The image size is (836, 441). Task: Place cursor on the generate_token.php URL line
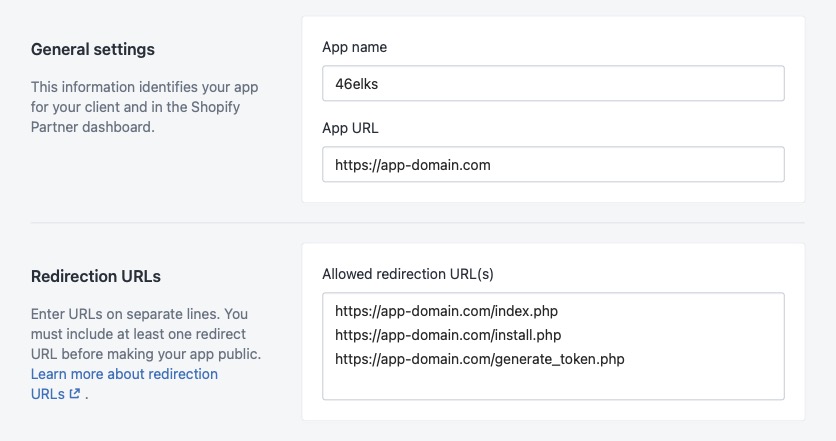point(480,359)
